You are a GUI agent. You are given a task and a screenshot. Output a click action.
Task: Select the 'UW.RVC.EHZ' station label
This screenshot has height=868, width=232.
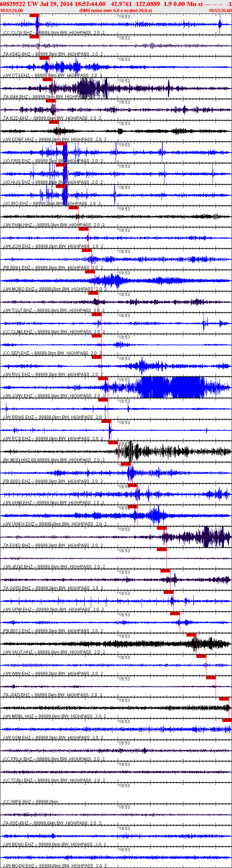pos(17,375)
